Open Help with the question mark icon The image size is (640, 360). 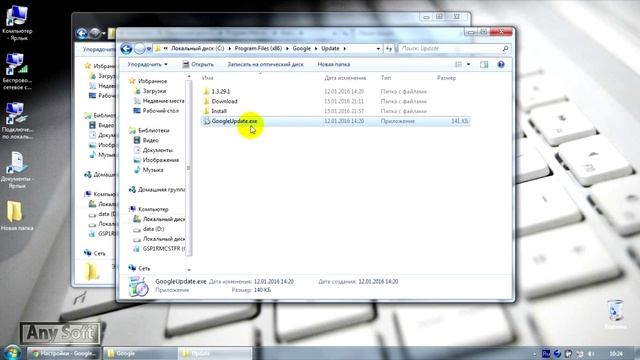click(x=501, y=64)
